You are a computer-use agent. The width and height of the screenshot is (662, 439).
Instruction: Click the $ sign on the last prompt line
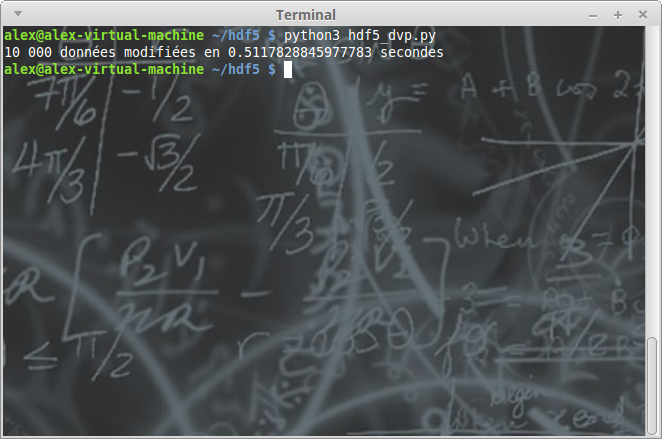(x=271, y=69)
